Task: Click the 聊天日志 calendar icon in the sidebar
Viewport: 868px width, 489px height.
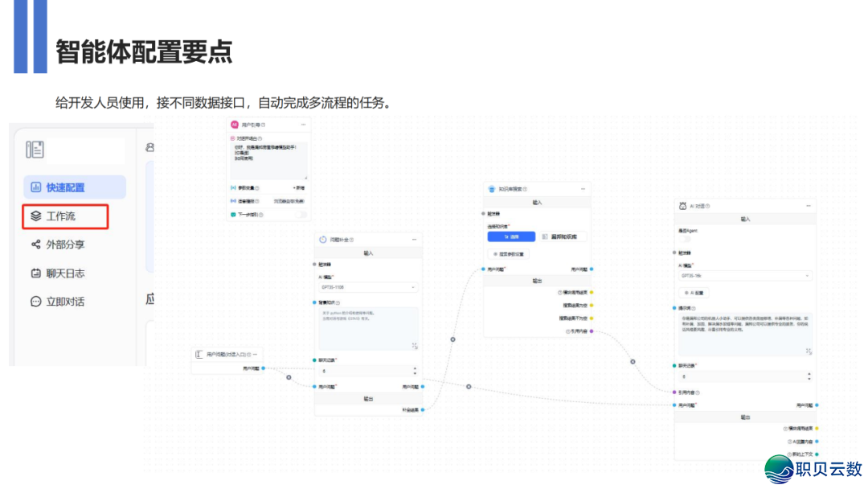Action: pyautogui.click(x=35, y=273)
